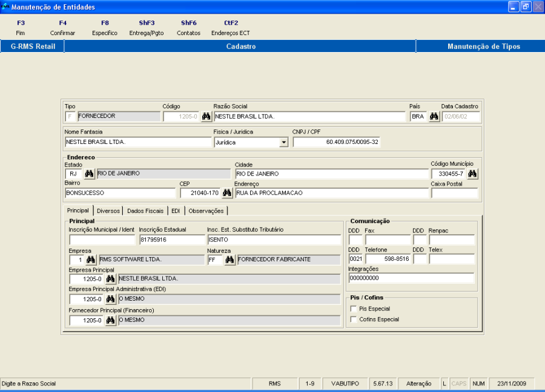545x392 pixels.
Task: Click the Razão Social text field
Action: coord(309,117)
